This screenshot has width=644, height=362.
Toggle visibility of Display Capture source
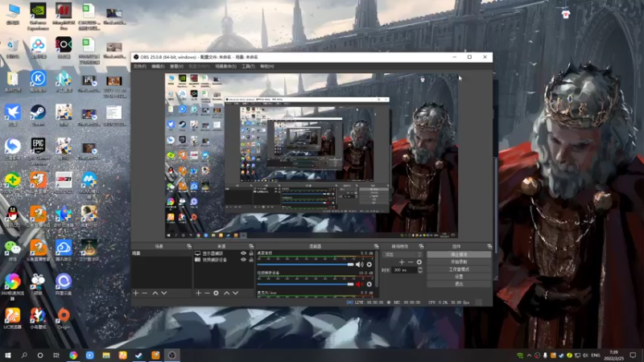coord(244,253)
